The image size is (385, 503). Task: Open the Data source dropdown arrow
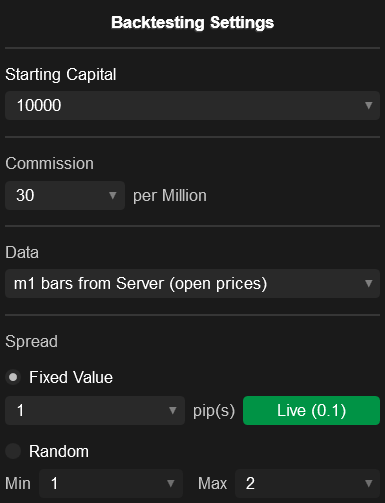[x=368, y=284]
